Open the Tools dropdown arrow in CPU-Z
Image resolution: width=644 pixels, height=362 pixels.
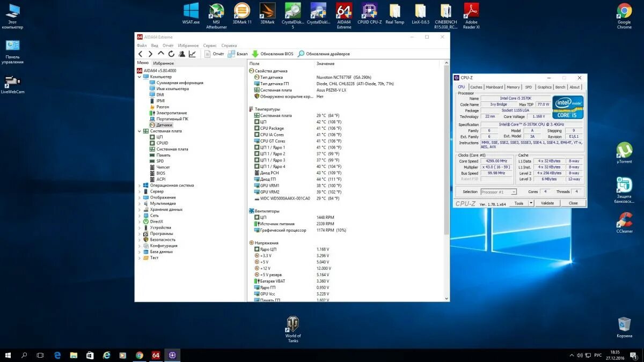pos(531,203)
